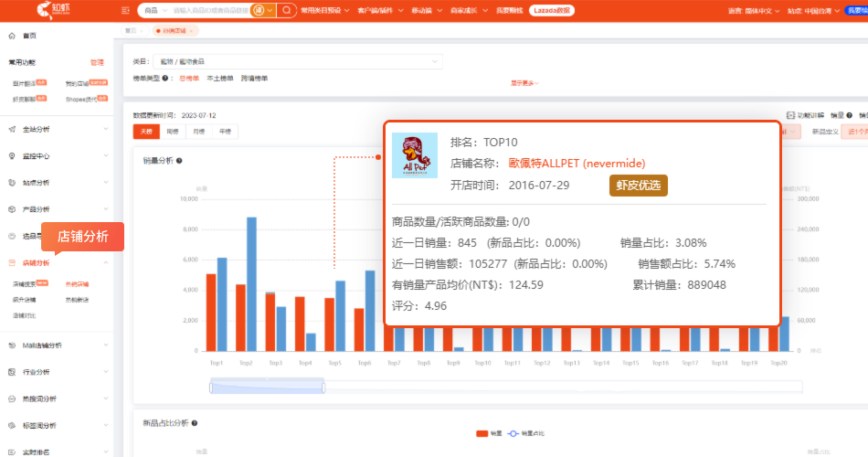This screenshot has height=457, width=868.
Task: Click info icon beside 新品占比分析 title
Action: (x=195, y=423)
